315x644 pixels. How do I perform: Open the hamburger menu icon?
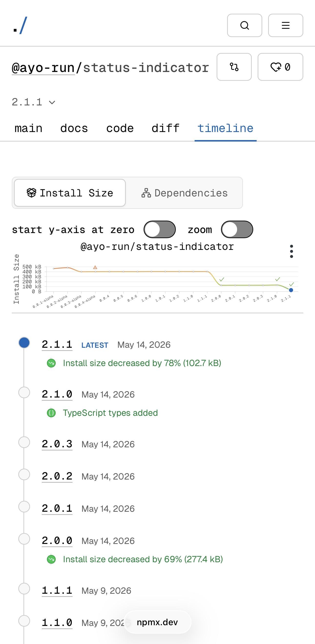(x=285, y=25)
